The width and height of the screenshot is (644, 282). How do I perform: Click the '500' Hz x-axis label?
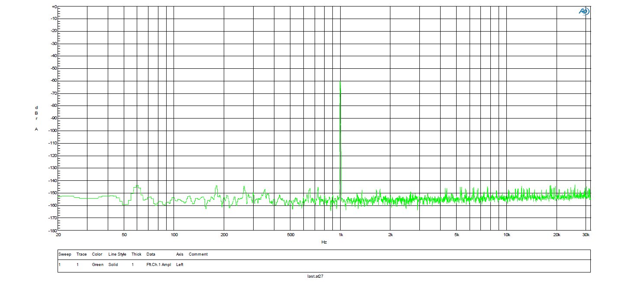coord(290,235)
